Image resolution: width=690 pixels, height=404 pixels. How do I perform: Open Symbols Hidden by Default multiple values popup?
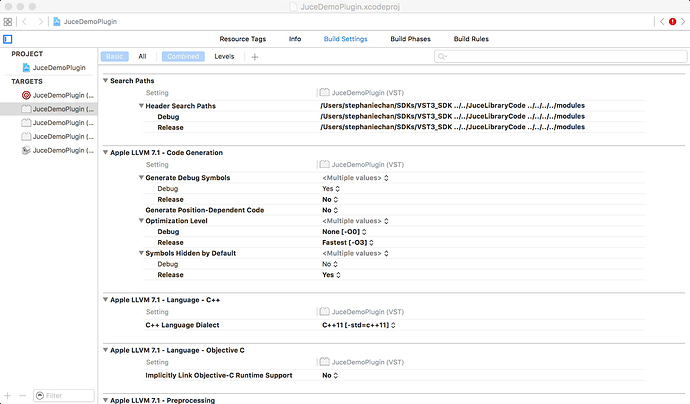tap(355, 253)
